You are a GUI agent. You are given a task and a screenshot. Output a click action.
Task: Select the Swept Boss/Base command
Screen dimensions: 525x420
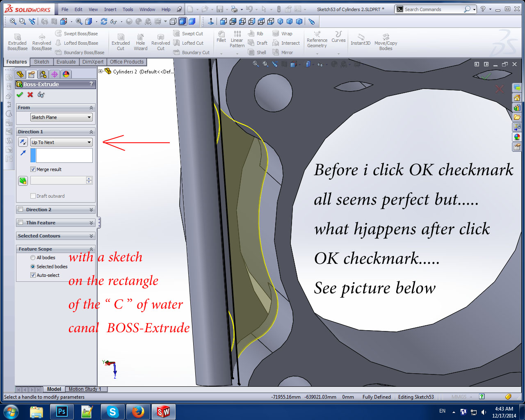(77, 34)
